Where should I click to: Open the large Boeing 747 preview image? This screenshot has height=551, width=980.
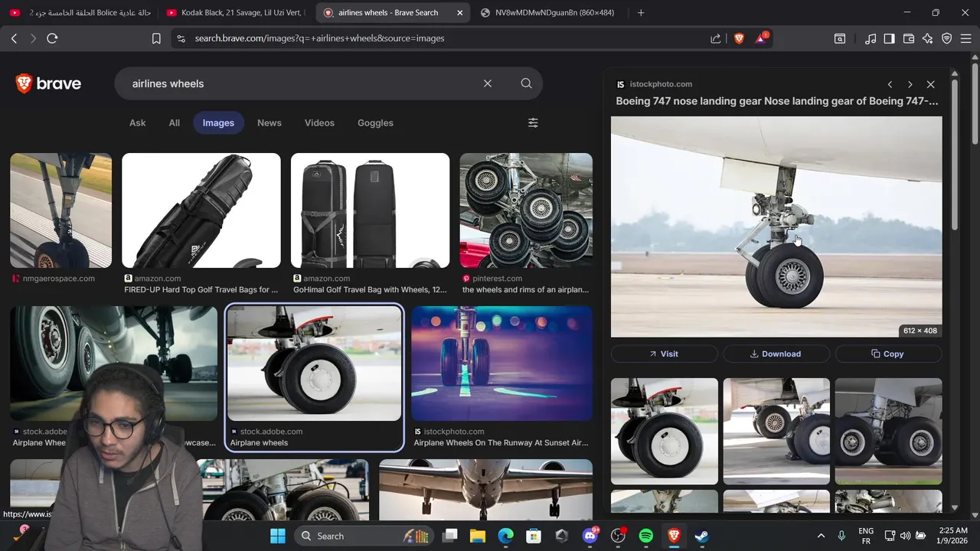pyautogui.click(x=776, y=227)
